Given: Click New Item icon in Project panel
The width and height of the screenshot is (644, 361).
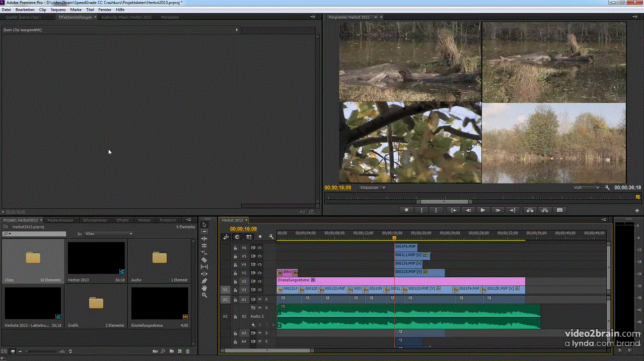Looking at the screenshot, I should tap(180, 351).
